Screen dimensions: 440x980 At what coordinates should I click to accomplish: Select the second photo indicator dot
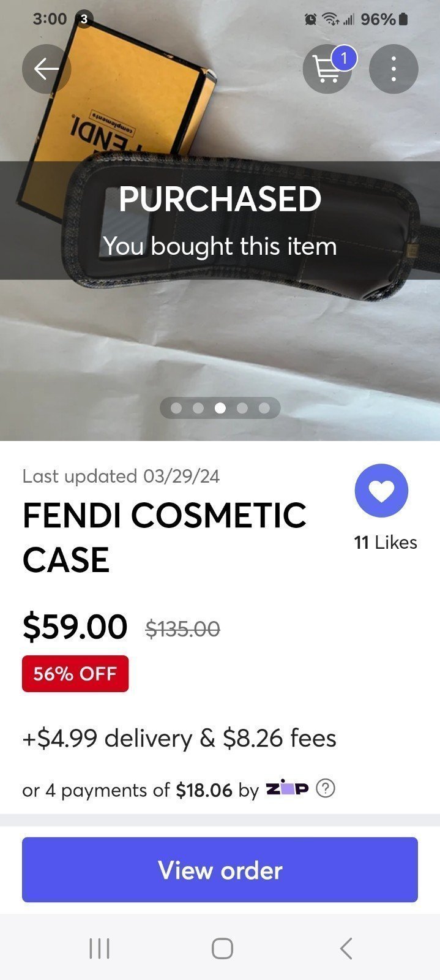pyautogui.click(x=198, y=408)
